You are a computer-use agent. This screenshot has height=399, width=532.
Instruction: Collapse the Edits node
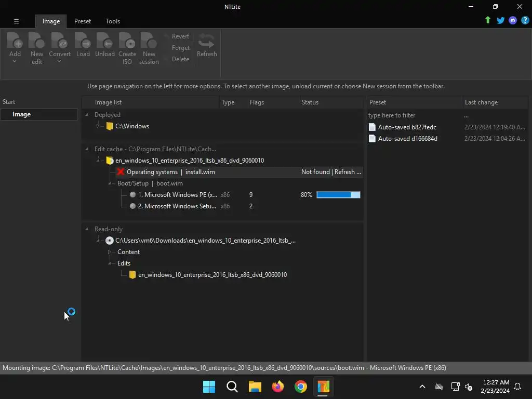tap(109, 263)
